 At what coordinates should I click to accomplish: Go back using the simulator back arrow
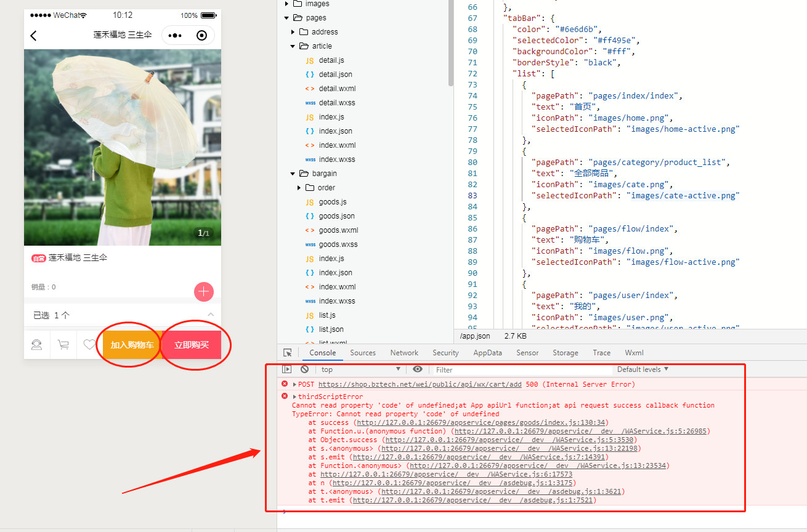[34, 36]
